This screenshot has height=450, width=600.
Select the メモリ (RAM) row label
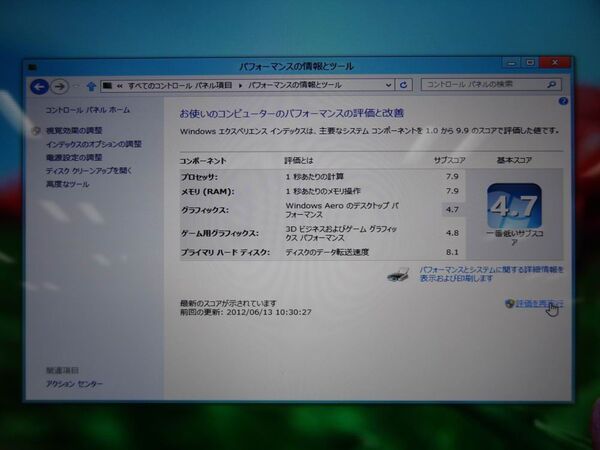[207, 191]
